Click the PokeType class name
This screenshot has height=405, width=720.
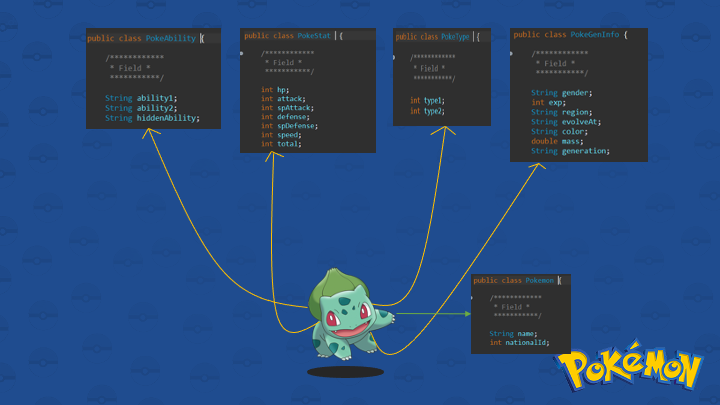click(455, 37)
